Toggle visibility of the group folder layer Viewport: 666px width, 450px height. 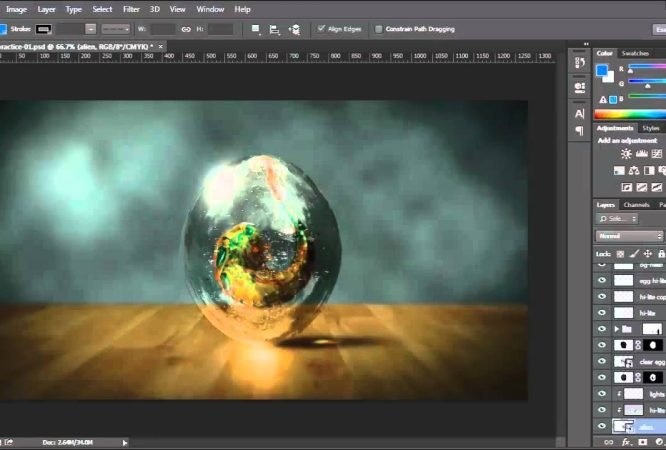[602, 329]
